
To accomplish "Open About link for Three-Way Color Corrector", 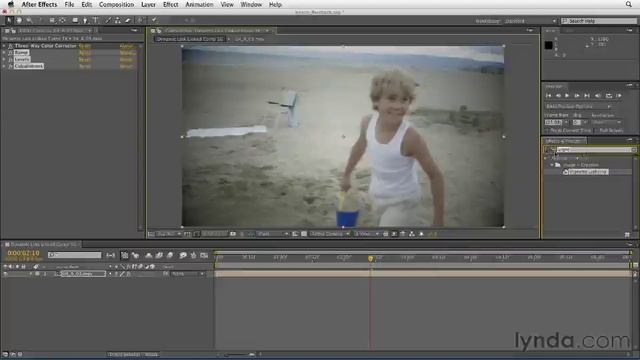I will click(x=126, y=46).
